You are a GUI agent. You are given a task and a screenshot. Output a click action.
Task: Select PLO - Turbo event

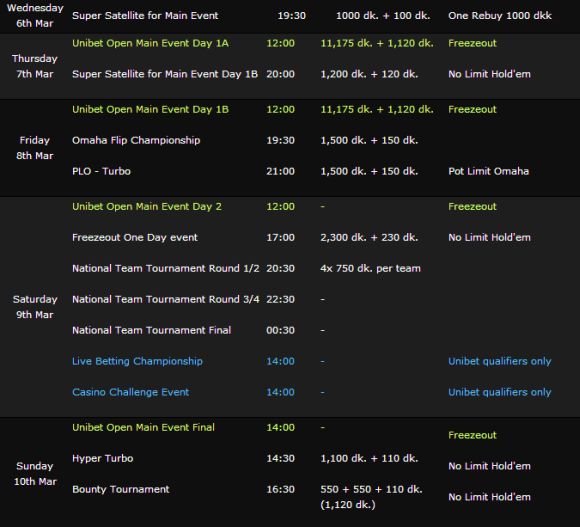101,171
